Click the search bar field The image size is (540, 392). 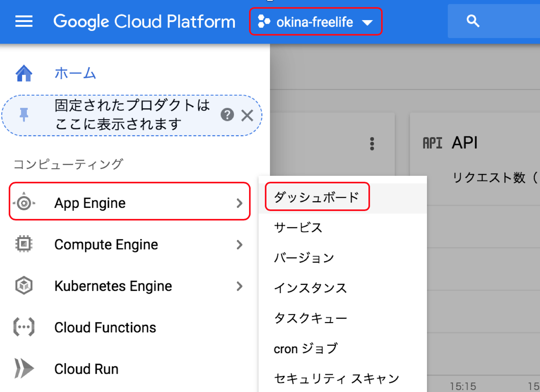coord(494,21)
